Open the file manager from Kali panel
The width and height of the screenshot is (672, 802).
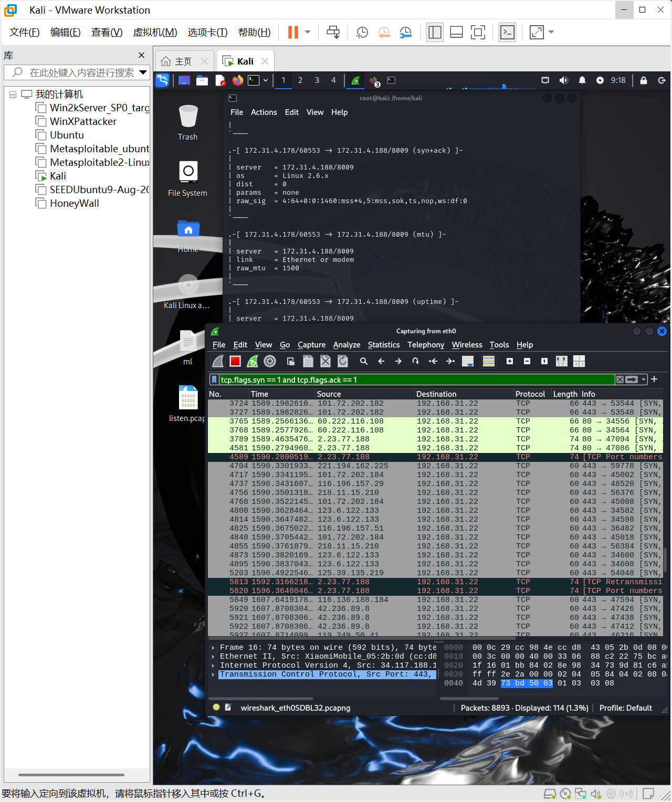202,80
